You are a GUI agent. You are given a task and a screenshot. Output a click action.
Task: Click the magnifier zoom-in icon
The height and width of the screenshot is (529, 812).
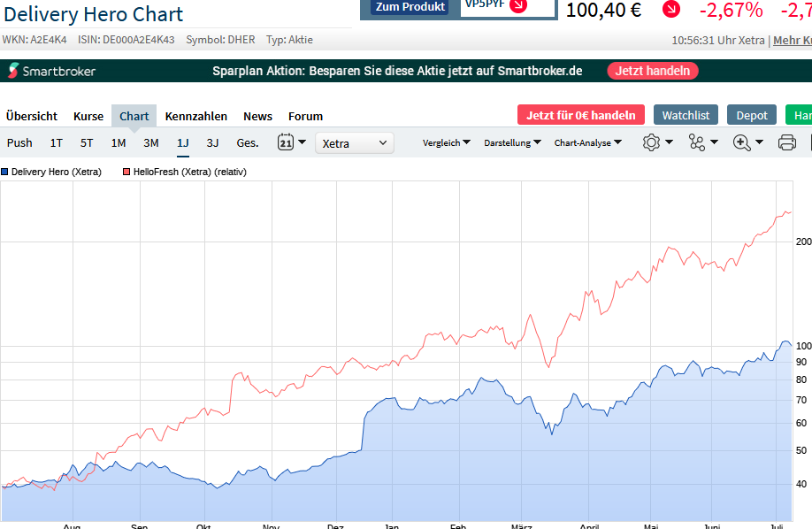click(741, 142)
